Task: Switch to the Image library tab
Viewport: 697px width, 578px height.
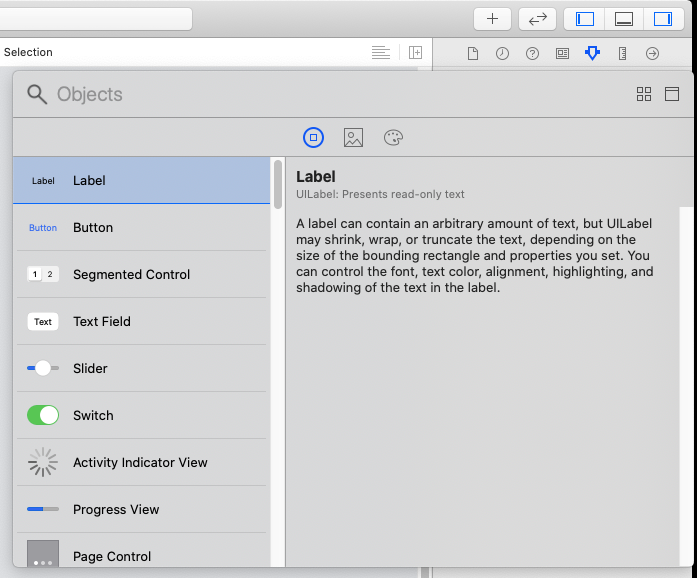Action: point(353,138)
